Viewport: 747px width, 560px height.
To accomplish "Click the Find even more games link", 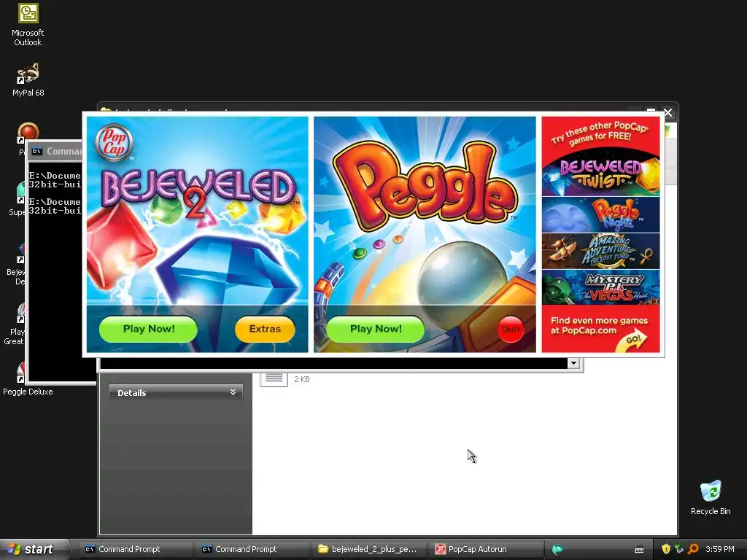I will coord(599,325).
